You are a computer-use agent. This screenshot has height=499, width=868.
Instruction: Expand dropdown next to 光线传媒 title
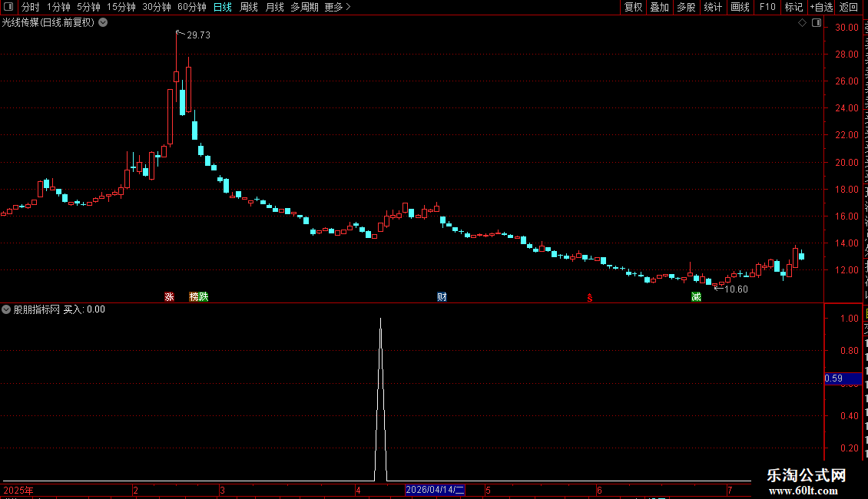click(x=103, y=22)
